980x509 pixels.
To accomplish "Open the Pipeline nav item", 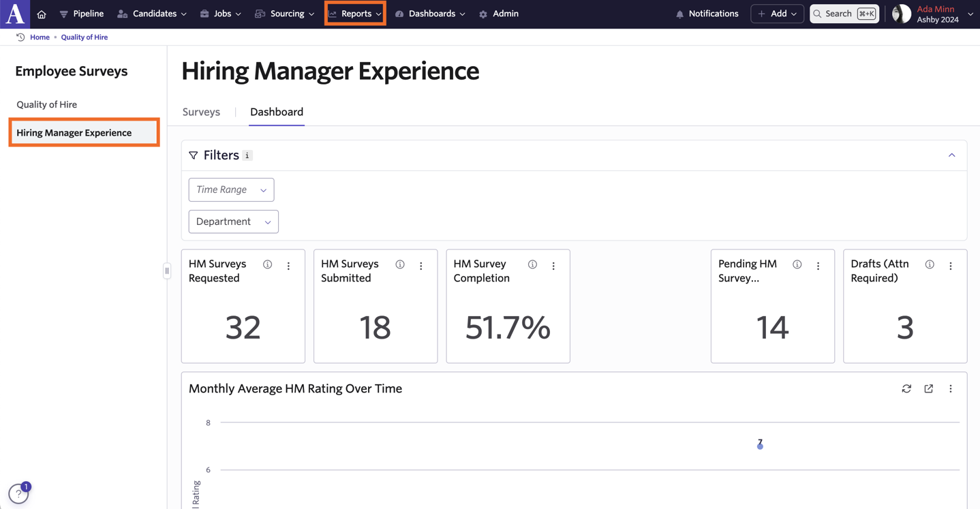I will coord(82,14).
